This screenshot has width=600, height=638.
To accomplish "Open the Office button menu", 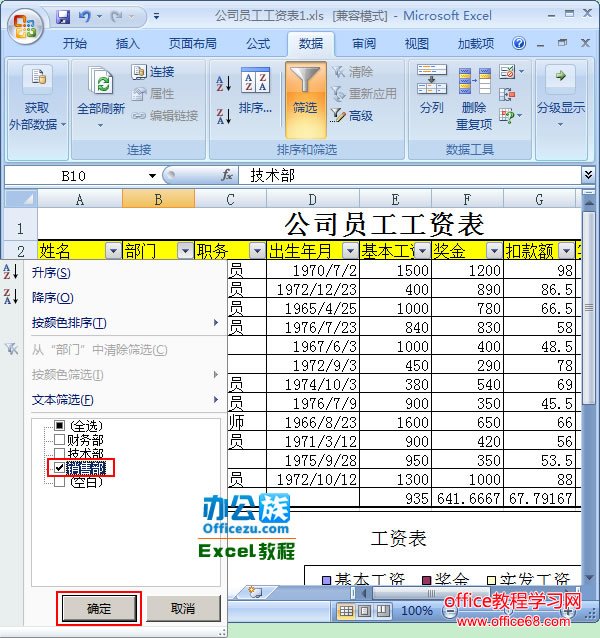I will [x=25, y=26].
